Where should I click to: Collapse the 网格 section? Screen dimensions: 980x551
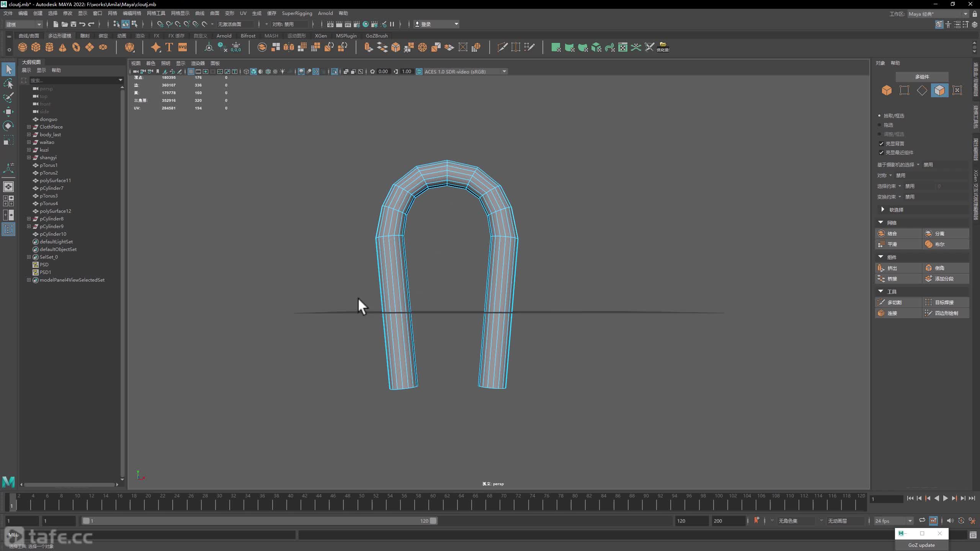(880, 222)
